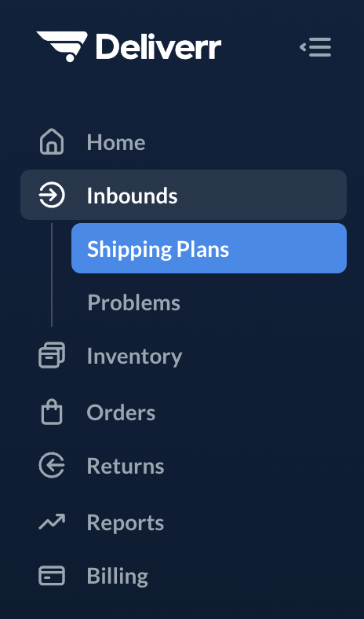Click the Billing credit card icon
364x619 pixels.
point(52,576)
